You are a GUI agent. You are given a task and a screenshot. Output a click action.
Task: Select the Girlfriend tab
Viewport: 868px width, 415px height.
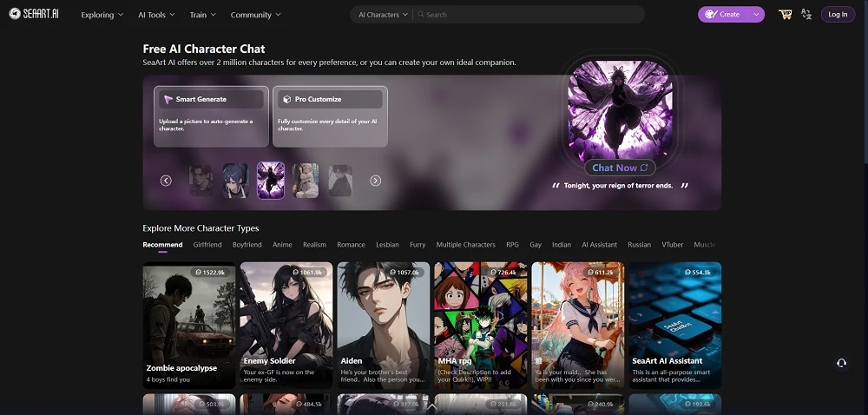coord(207,245)
